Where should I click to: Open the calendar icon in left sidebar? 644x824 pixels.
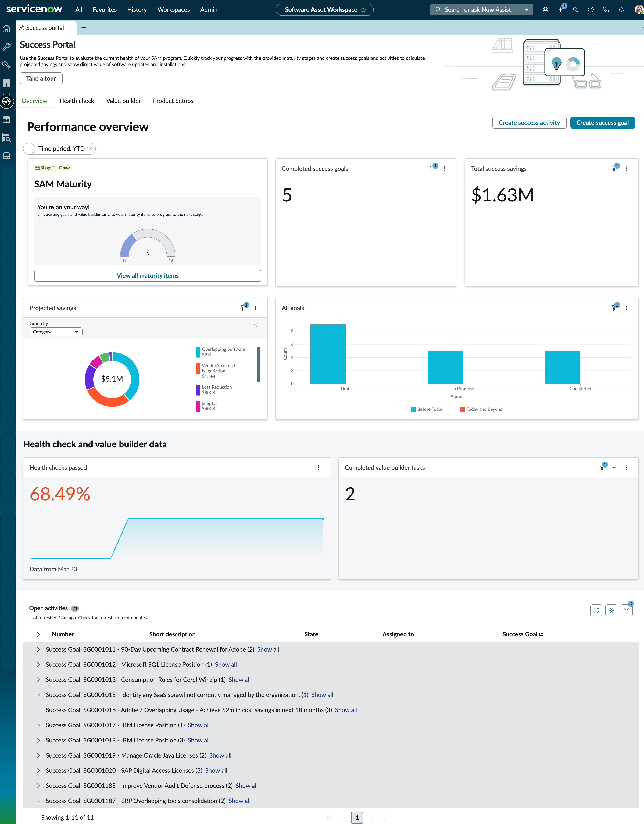point(6,120)
